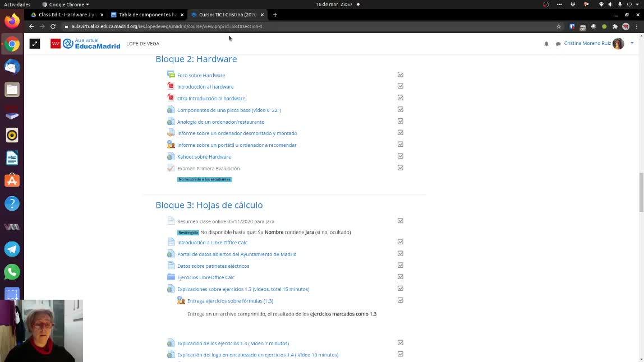This screenshot has height=362, width=644.
Task: Click the folder icon beside Ejercicios LibreOffice Calc
Action: tap(171, 277)
